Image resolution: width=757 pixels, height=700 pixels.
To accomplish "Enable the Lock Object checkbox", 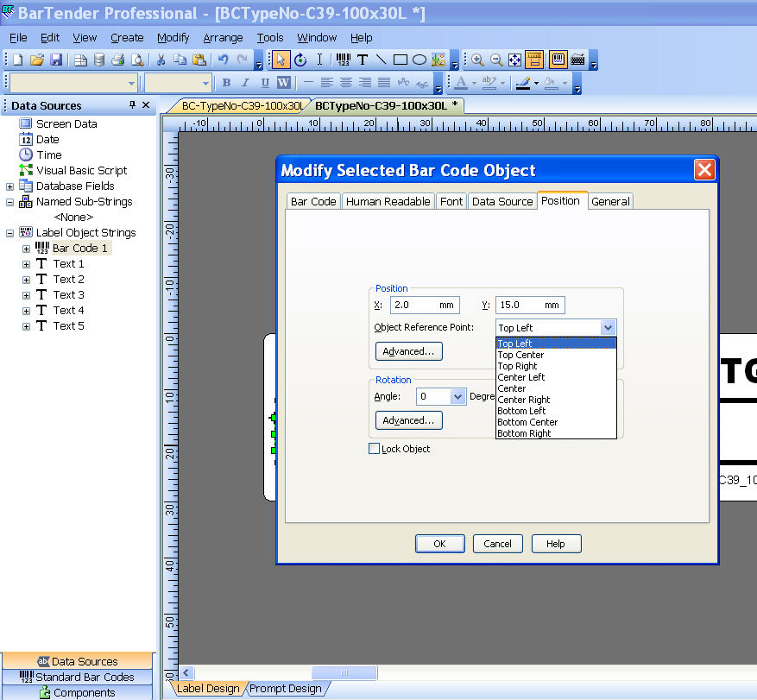I will pos(374,449).
